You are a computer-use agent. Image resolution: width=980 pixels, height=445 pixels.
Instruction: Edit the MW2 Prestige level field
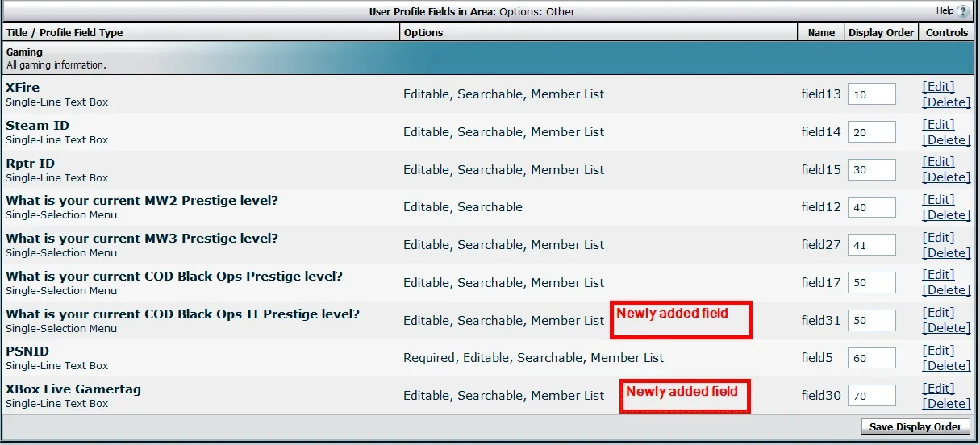(938, 200)
